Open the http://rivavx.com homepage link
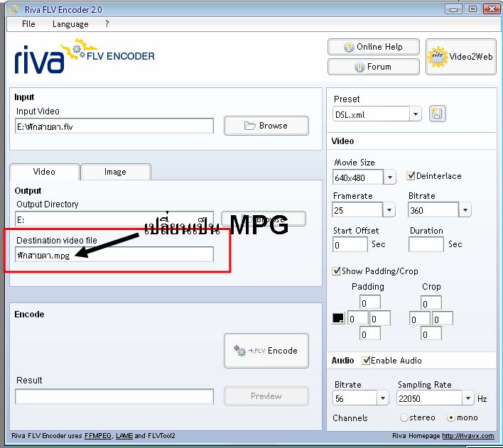 click(468, 436)
